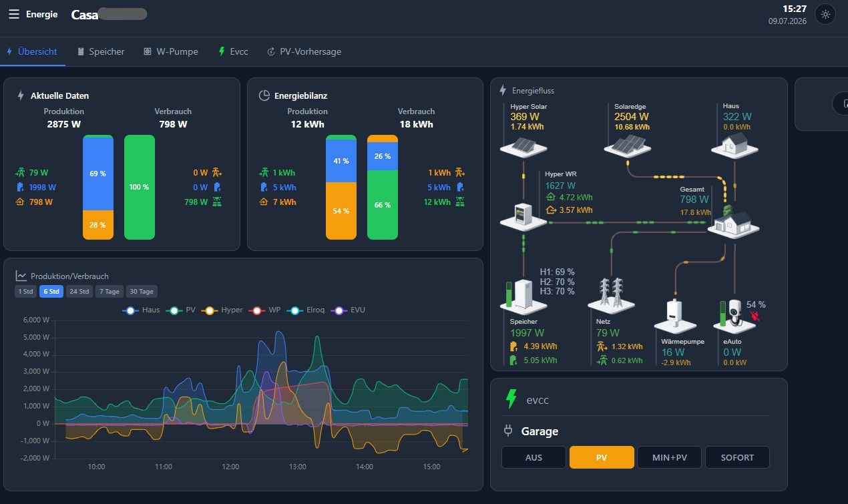Image resolution: width=848 pixels, height=504 pixels.
Task: Select the W-Pumpe tab
Action: coord(170,51)
